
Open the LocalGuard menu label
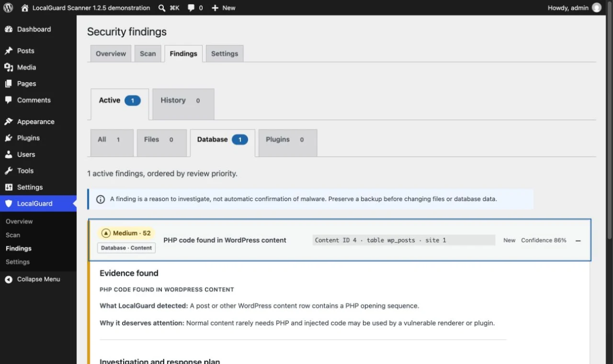pyautogui.click(x=35, y=204)
